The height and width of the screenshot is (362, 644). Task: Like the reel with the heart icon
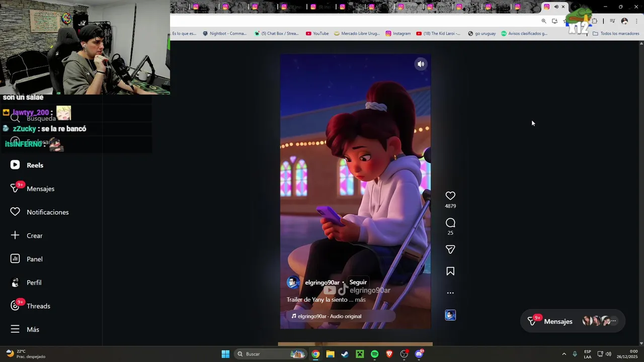tap(450, 196)
